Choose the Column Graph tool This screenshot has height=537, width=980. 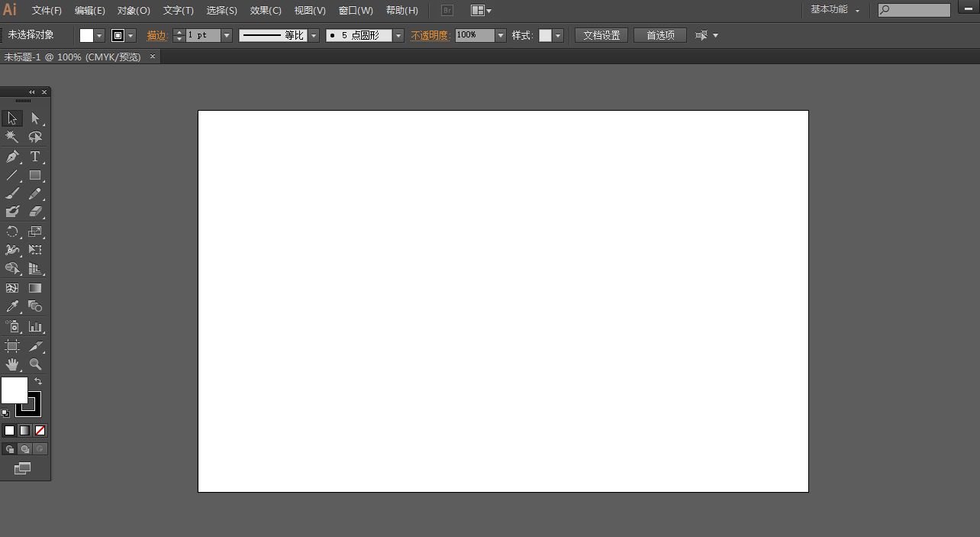(x=35, y=326)
